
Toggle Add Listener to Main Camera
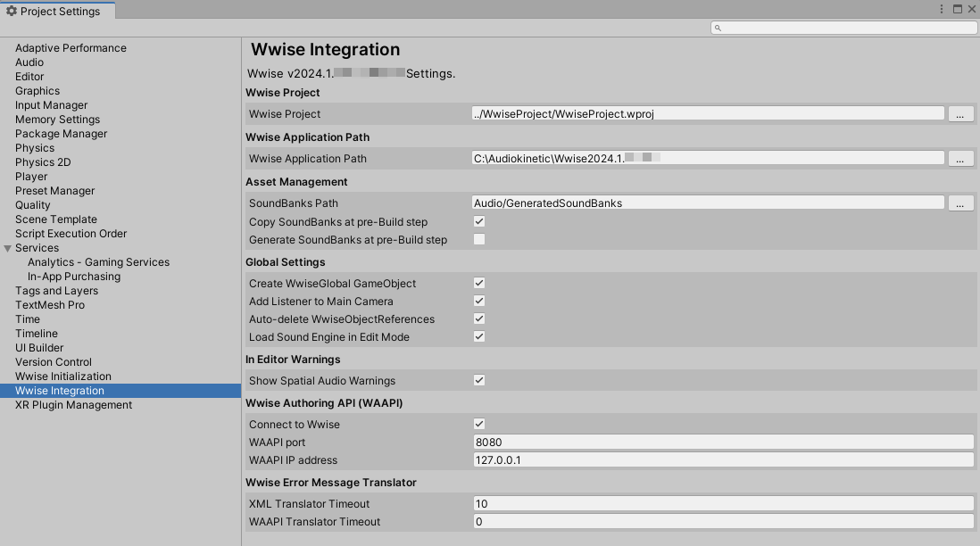click(x=479, y=301)
